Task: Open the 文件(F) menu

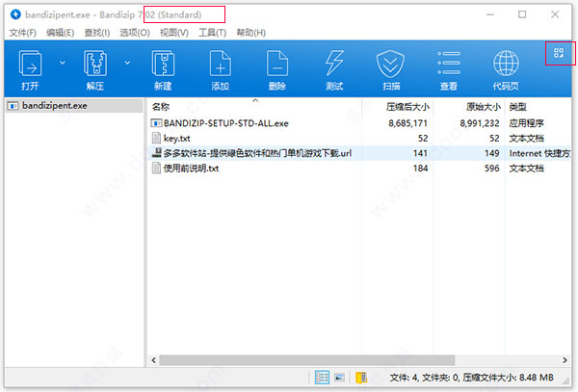Action: point(22,33)
